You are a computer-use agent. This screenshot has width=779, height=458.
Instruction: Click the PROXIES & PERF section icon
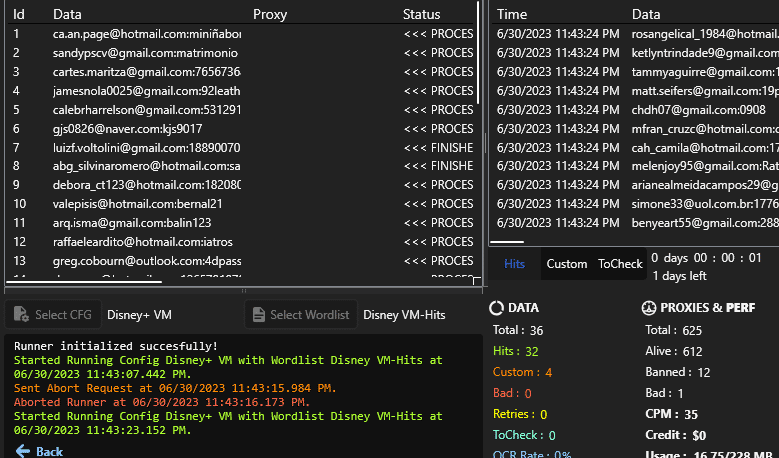click(649, 308)
